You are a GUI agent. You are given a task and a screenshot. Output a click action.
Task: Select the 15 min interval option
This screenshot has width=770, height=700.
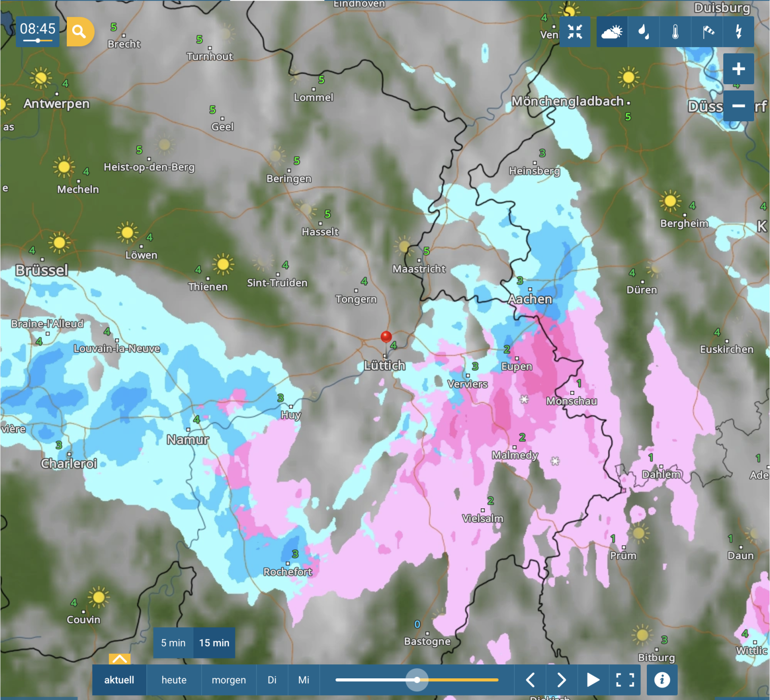(x=214, y=643)
